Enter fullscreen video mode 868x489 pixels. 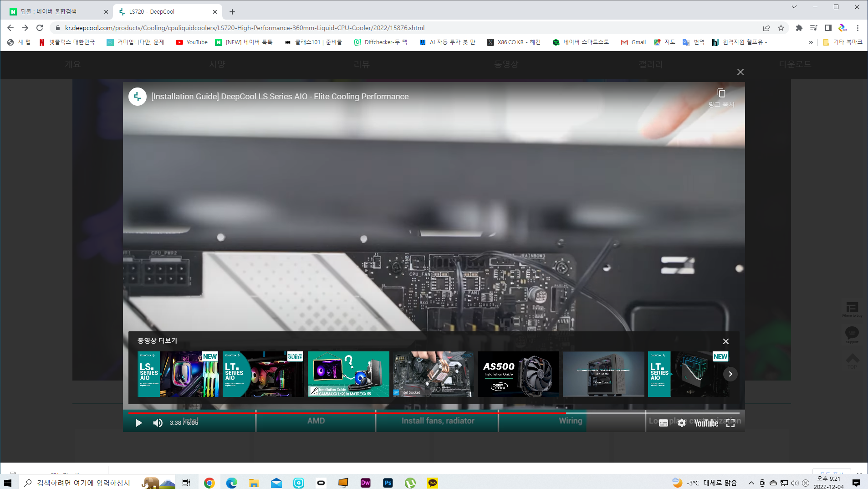[730, 423]
